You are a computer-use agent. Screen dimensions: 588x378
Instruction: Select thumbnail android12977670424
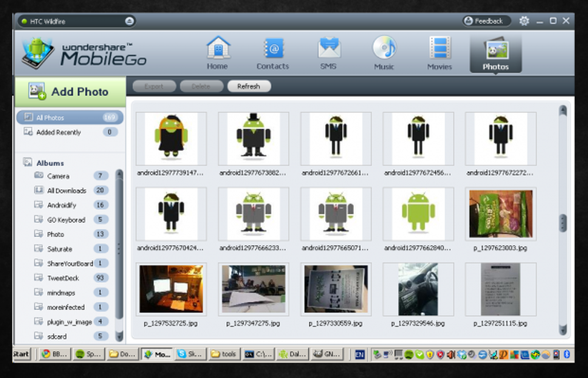click(171, 214)
